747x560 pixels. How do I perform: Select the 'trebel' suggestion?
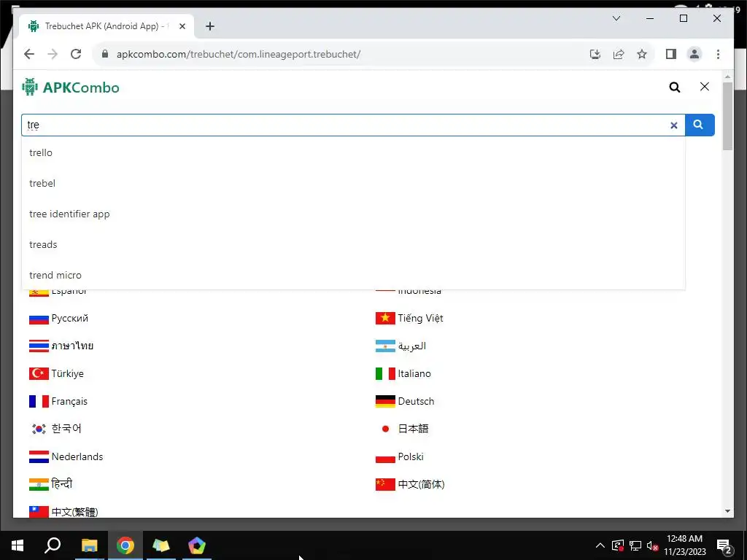pos(353,183)
